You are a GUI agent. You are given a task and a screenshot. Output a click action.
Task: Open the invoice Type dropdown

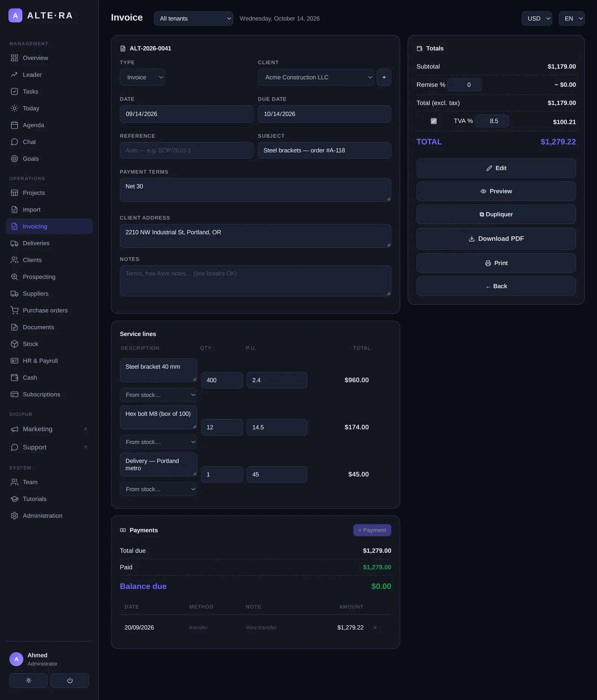tap(143, 77)
